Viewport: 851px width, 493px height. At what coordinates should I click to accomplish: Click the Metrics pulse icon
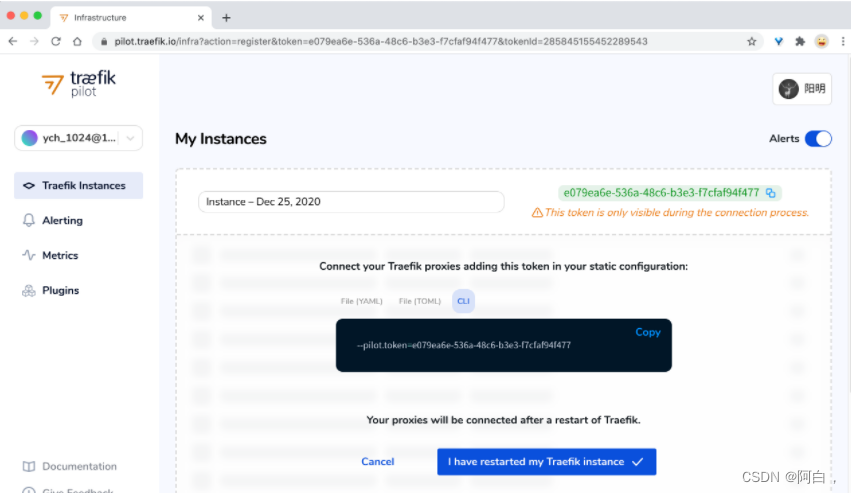tap(29, 255)
